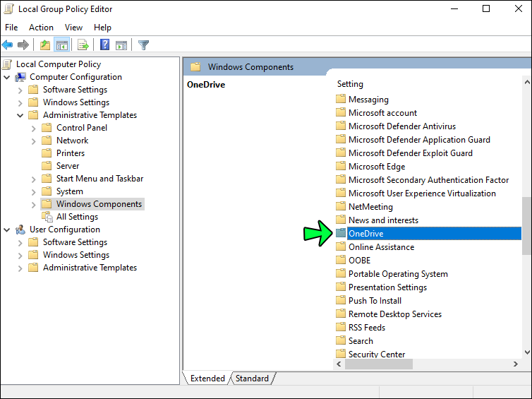This screenshot has height=399, width=532.
Task: Click the OOBE folder icon
Action: coord(341,260)
